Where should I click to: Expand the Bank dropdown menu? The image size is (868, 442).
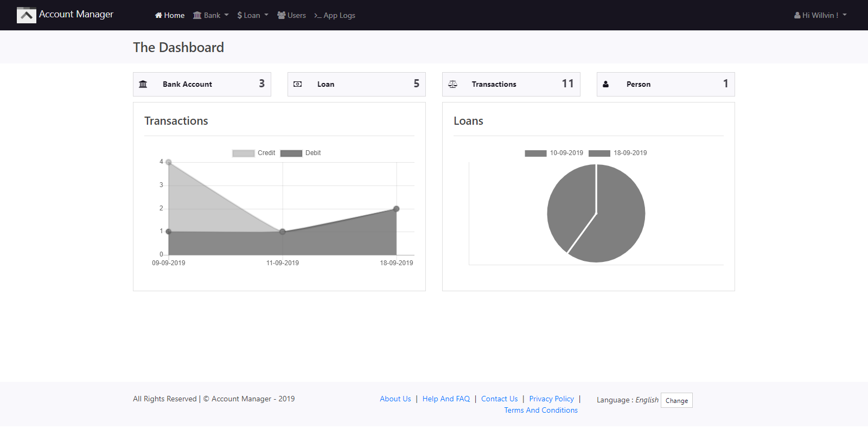211,15
